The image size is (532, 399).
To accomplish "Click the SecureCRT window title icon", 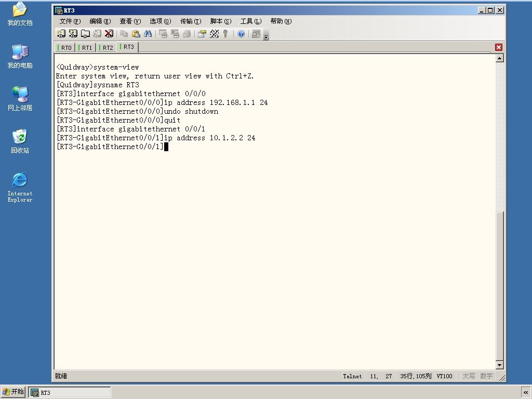I will pyautogui.click(x=59, y=10).
